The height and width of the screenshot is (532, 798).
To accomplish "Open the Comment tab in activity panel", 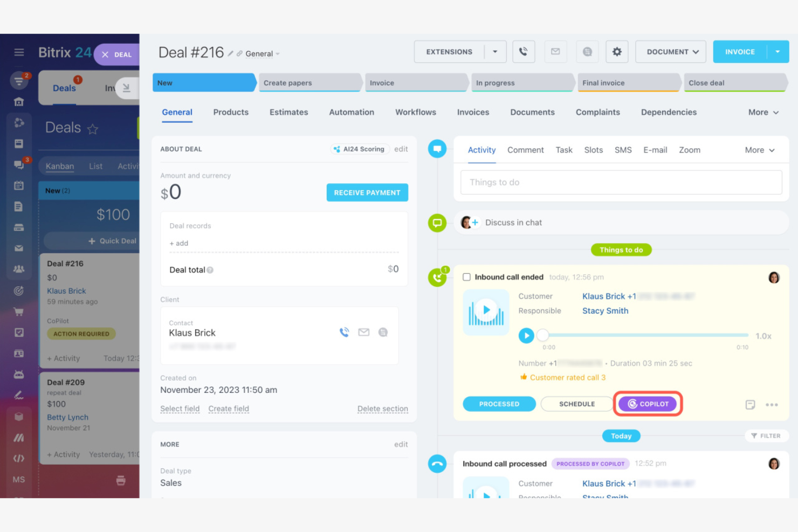I will pyautogui.click(x=525, y=150).
